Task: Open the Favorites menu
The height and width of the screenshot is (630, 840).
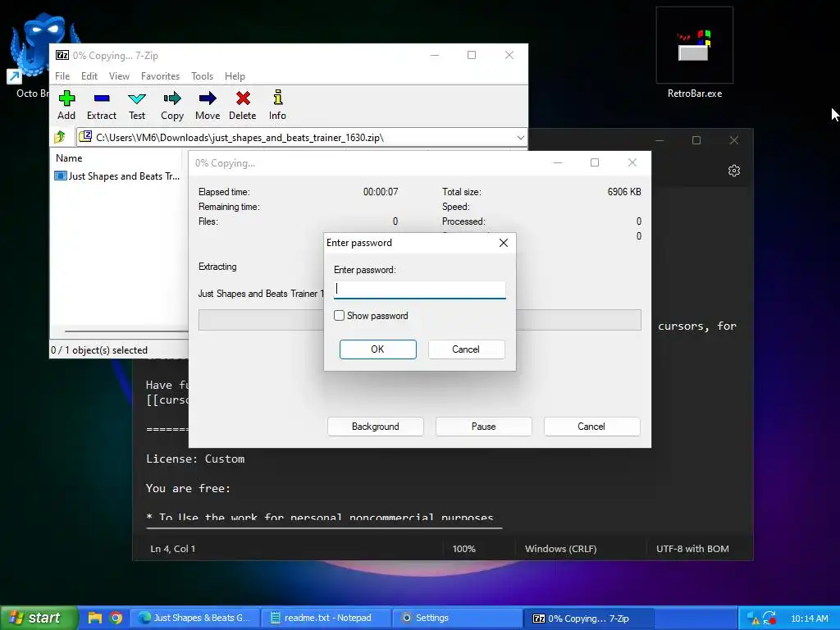Action: (x=160, y=76)
